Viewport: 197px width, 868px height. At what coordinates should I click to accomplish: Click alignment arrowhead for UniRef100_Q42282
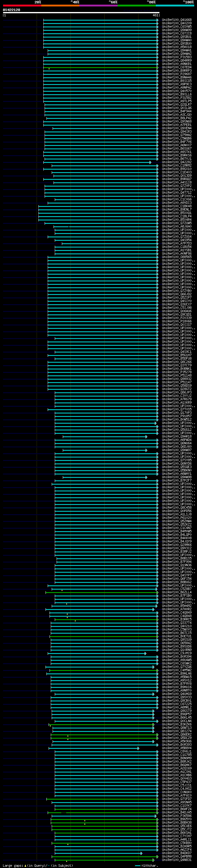[151, 162]
